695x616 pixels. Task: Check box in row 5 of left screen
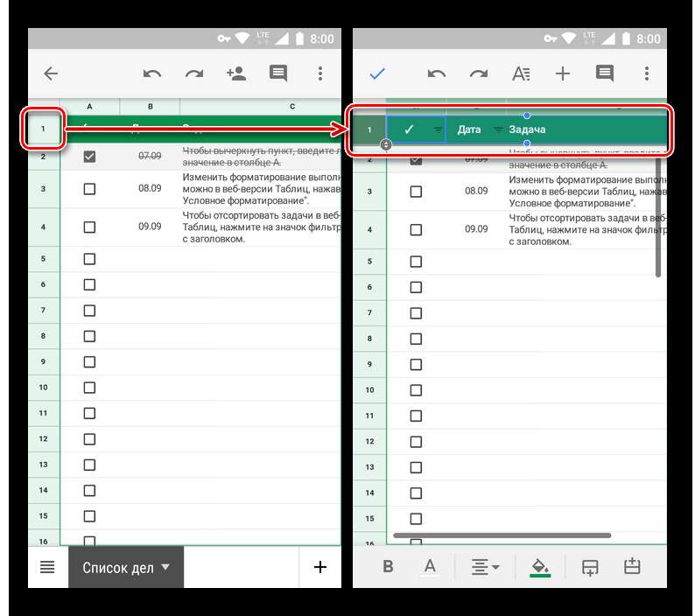pos(89,259)
